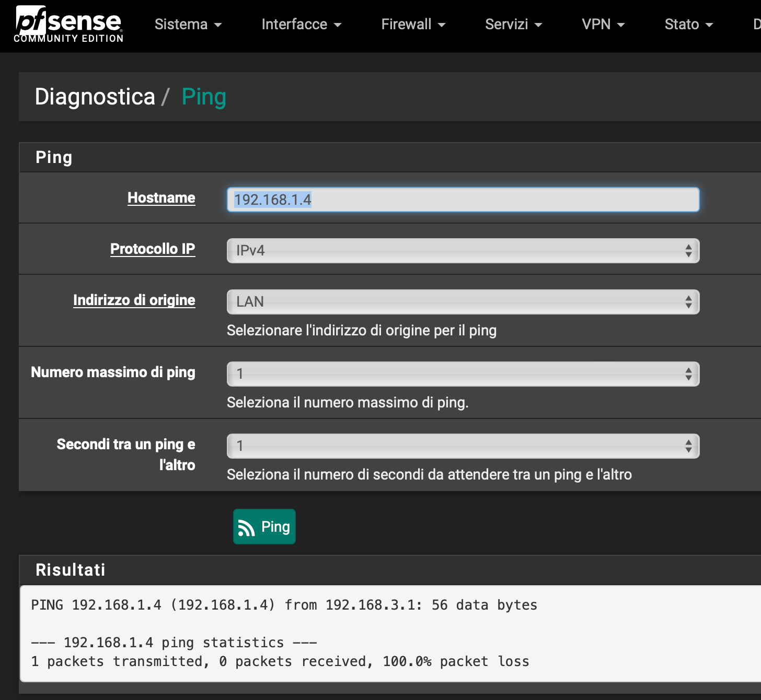Click the Ping panel heading
Viewport: 761px width, 700px height.
(54, 157)
